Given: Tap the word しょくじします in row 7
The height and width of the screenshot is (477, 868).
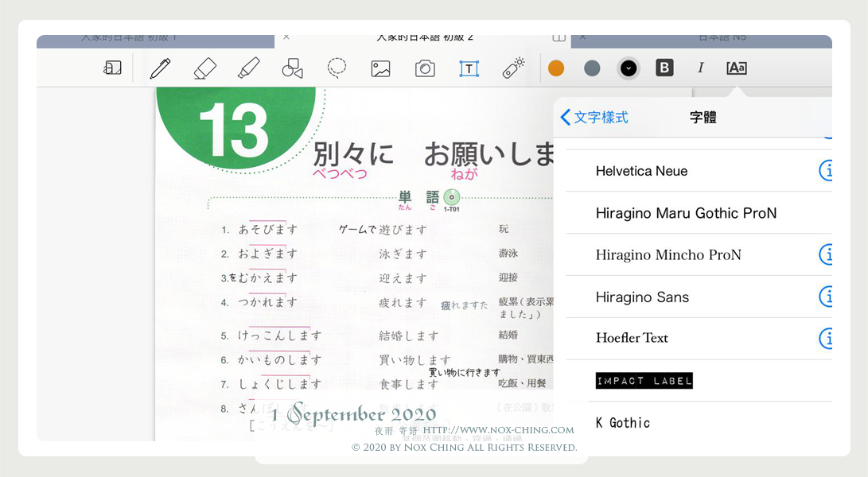Looking at the screenshot, I should coord(279,384).
